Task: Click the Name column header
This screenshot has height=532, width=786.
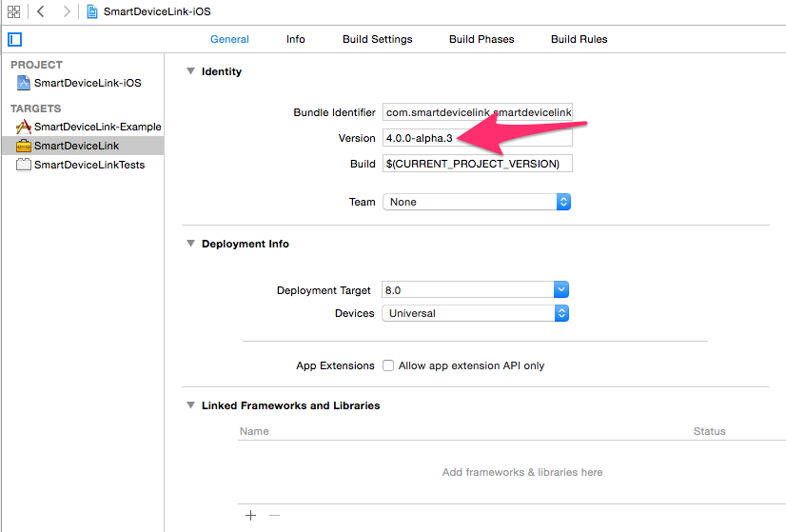Action: pos(254,431)
